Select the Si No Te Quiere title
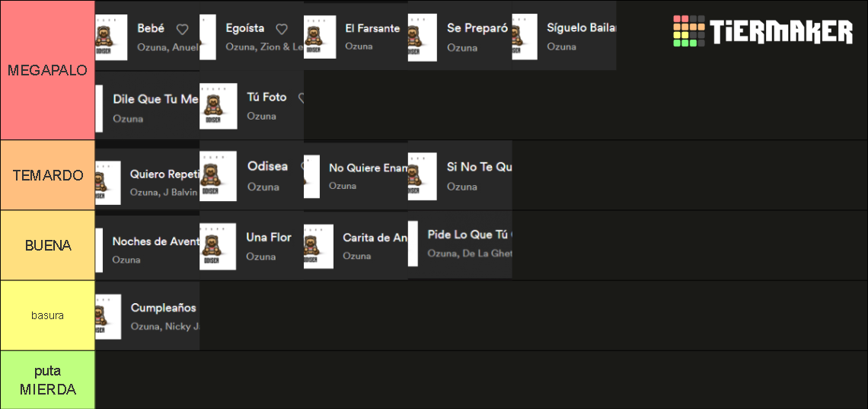The height and width of the screenshot is (409, 868). point(480,167)
